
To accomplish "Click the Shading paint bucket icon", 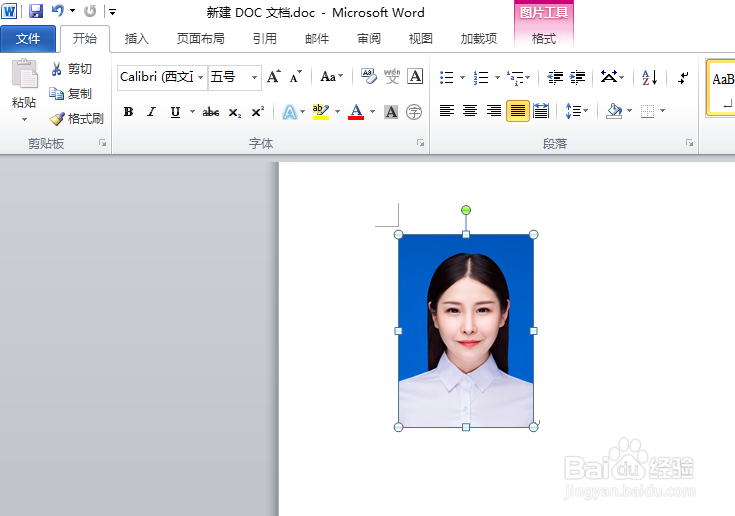I will (x=614, y=111).
